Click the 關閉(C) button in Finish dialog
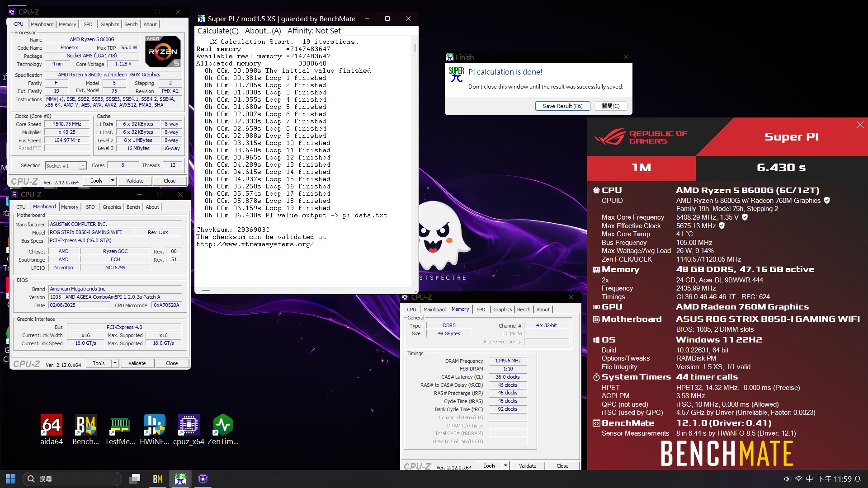 click(x=610, y=106)
